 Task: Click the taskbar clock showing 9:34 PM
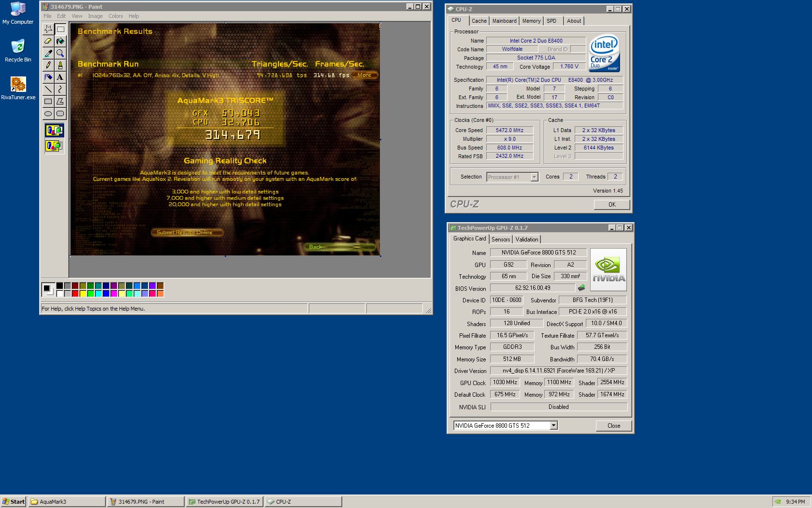click(x=796, y=502)
